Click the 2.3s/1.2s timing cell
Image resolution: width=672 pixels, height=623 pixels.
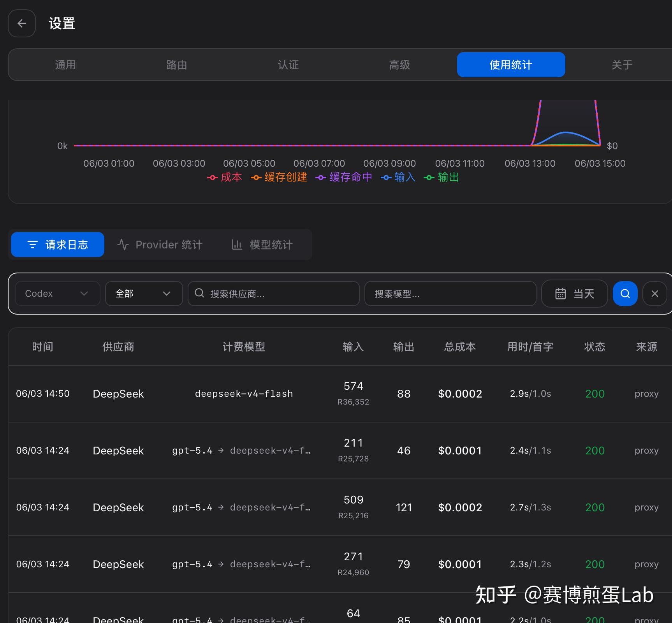530,564
